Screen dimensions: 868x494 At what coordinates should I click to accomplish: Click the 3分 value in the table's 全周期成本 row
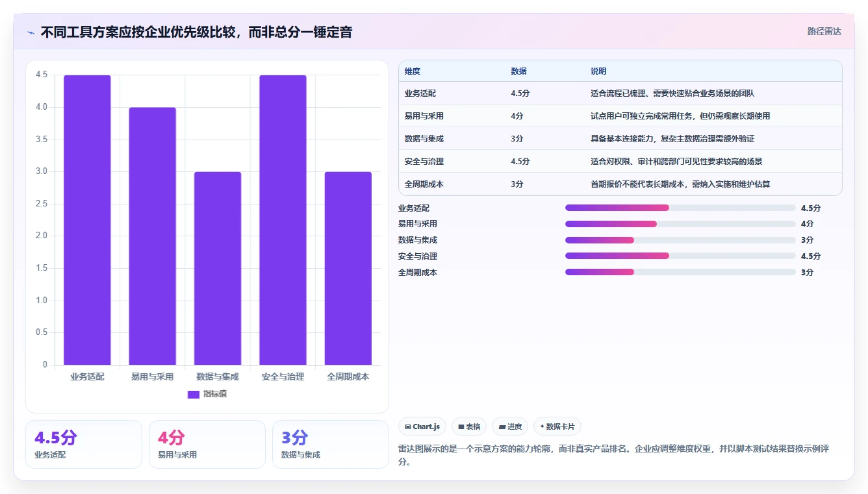pos(517,184)
